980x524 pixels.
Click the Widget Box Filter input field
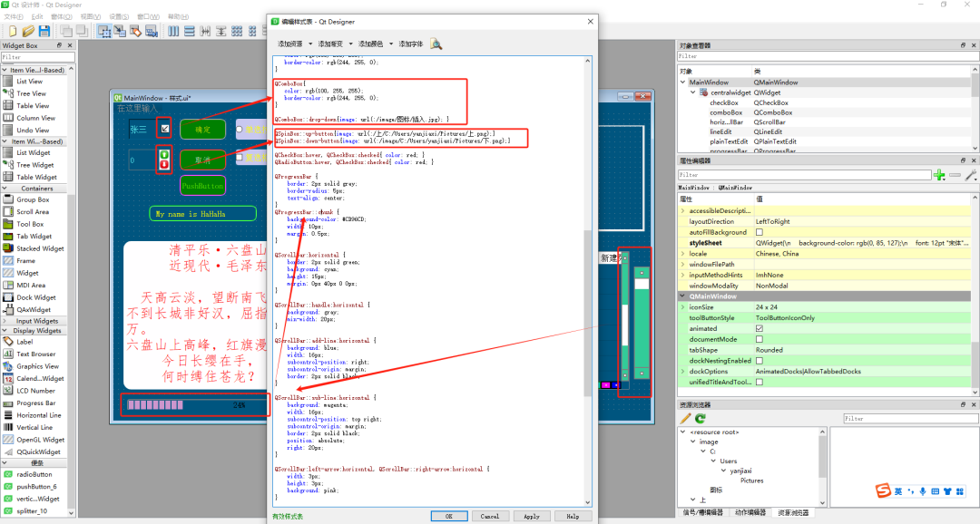click(37, 57)
